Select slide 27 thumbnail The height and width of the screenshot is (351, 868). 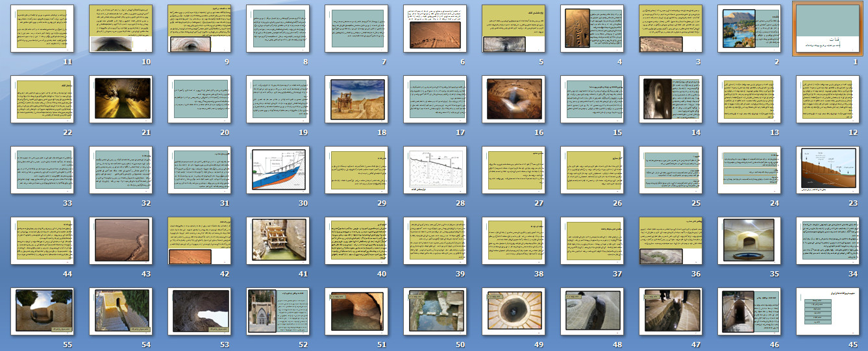(514, 170)
